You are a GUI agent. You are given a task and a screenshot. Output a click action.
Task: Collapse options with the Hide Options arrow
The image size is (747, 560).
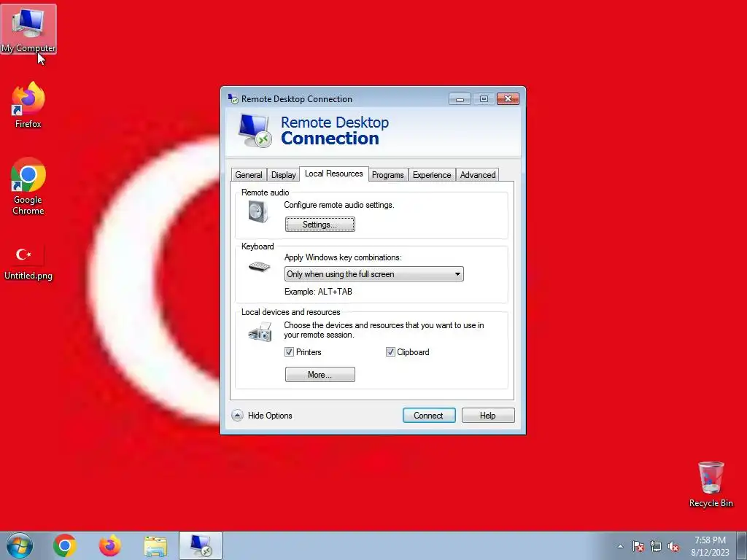pyautogui.click(x=237, y=415)
